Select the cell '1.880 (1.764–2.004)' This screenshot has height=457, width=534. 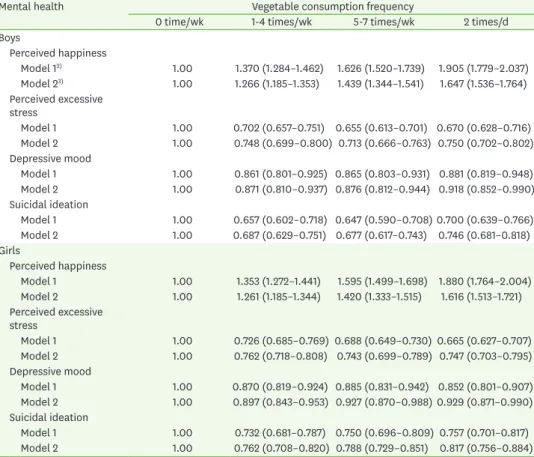coord(485,282)
